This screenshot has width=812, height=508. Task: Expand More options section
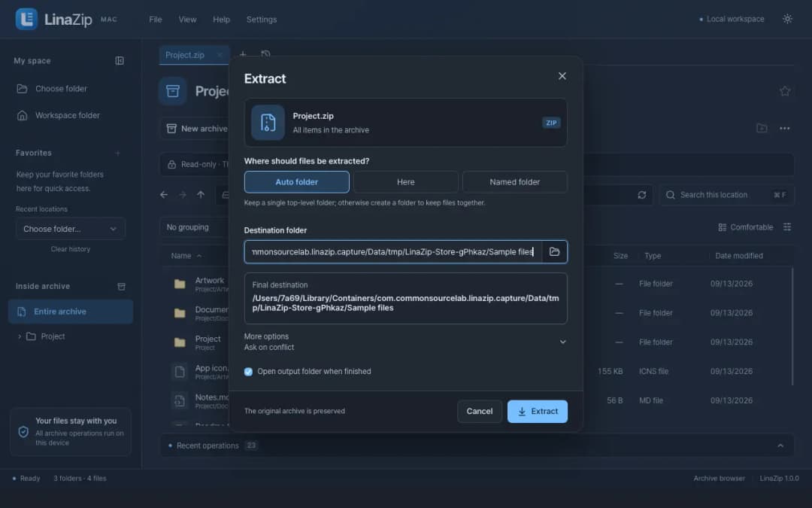405,342
